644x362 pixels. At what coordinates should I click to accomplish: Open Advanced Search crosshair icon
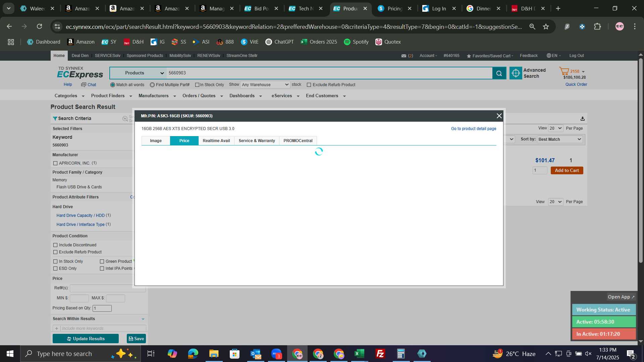click(x=516, y=73)
